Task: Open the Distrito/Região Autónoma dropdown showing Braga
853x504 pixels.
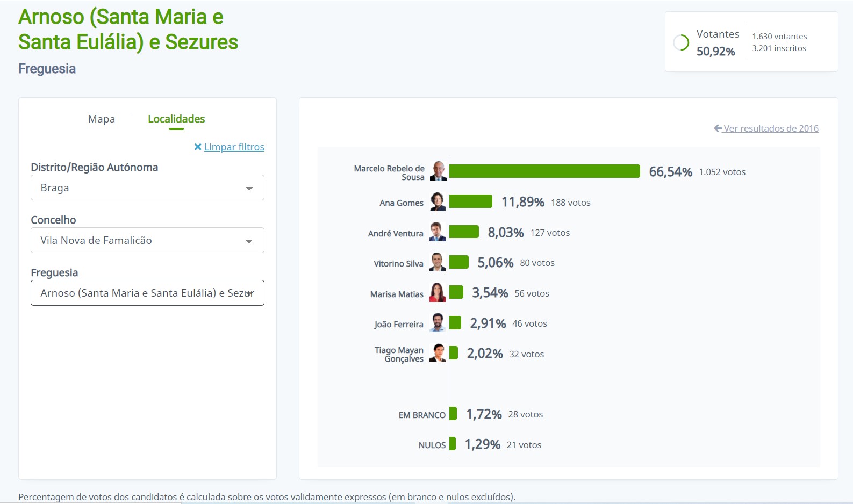Action: tap(147, 188)
